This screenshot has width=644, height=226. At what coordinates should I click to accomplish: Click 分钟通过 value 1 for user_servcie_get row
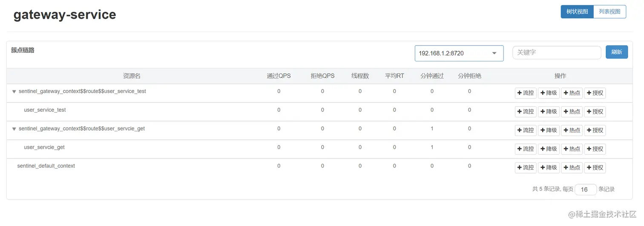(x=432, y=147)
